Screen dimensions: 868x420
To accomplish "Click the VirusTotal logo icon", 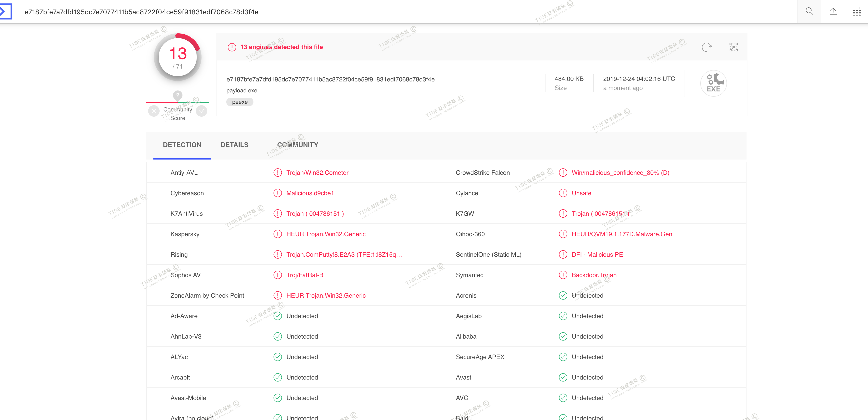I will tap(6, 11).
